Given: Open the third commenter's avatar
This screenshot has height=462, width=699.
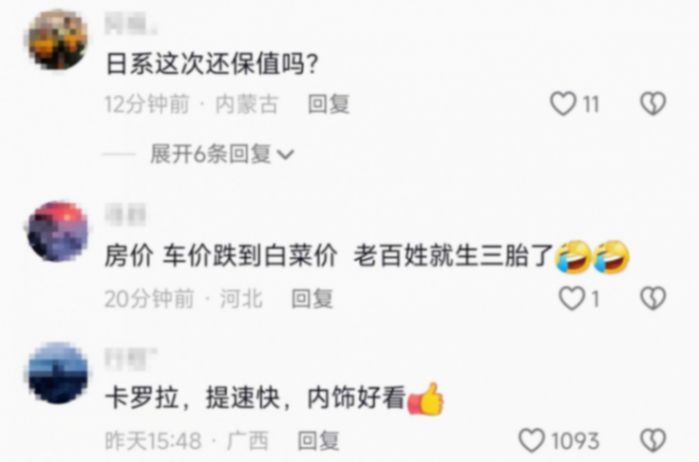Looking at the screenshot, I should [x=58, y=373].
